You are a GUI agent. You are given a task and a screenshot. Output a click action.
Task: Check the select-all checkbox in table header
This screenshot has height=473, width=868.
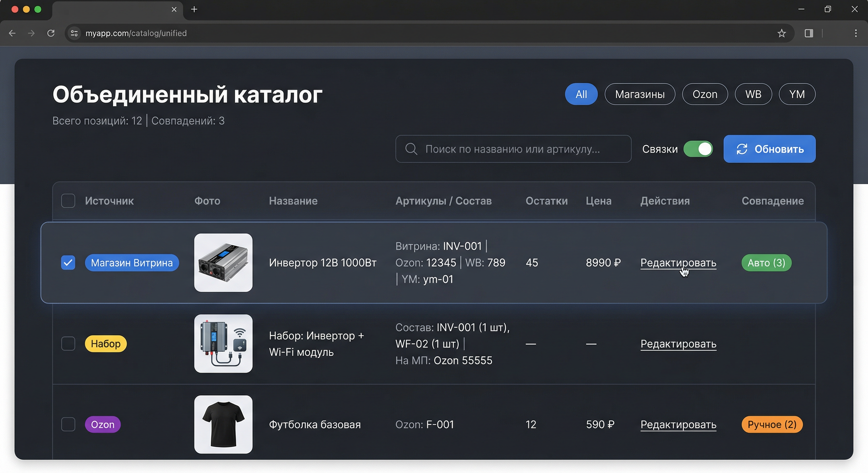pyautogui.click(x=68, y=201)
